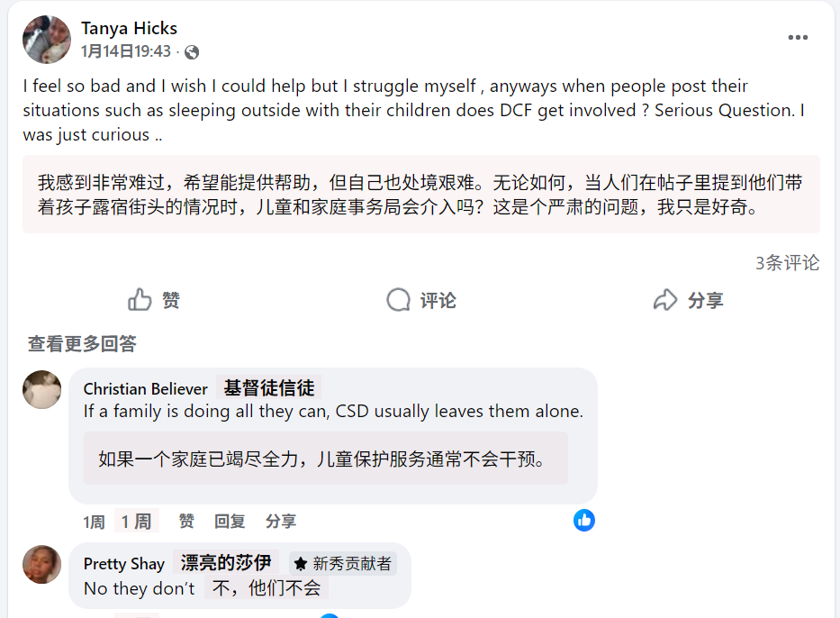The image size is (840, 618).
Task: Open Christian Believer's avatar
Action: [42, 390]
